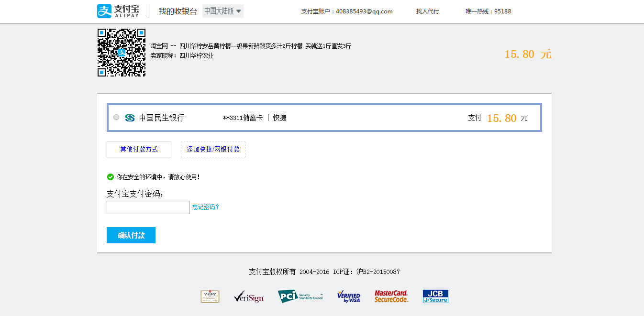The width and height of the screenshot is (644, 316).
Task: Click the green secure environment checkmark icon
Action: 111,177
